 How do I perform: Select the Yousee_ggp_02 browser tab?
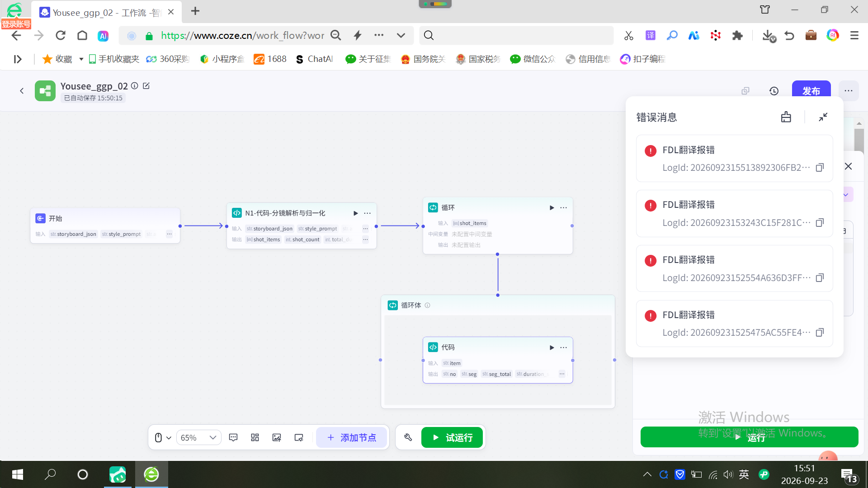[x=107, y=12]
